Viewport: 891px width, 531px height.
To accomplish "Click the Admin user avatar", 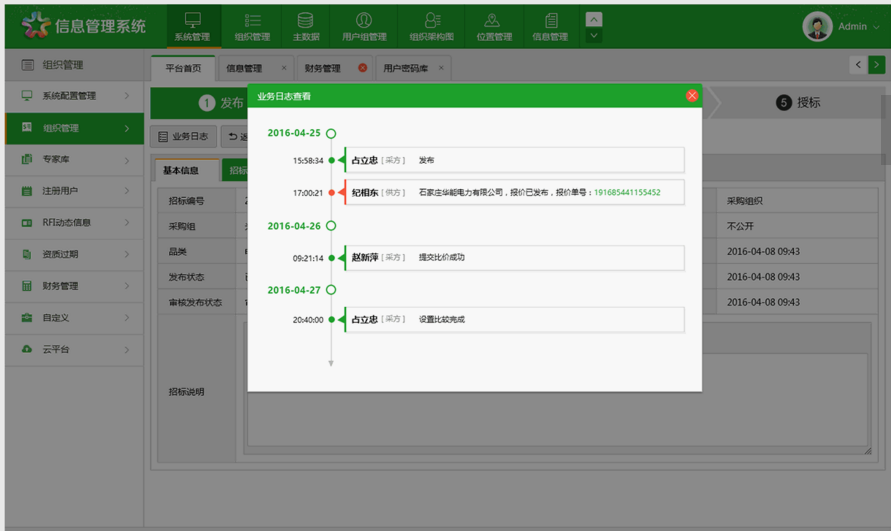I will click(x=817, y=27).
